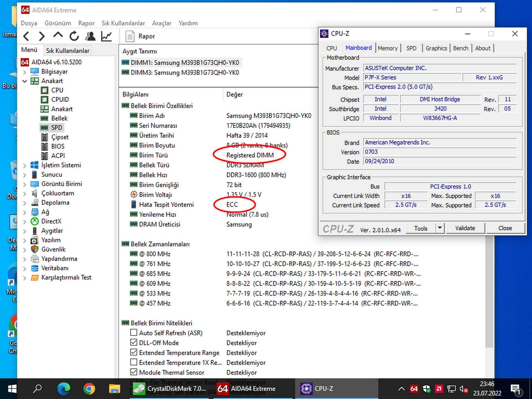The image size is (532, 399).
Task: Click BilgiAlanı column header
Action: [135, 94]
